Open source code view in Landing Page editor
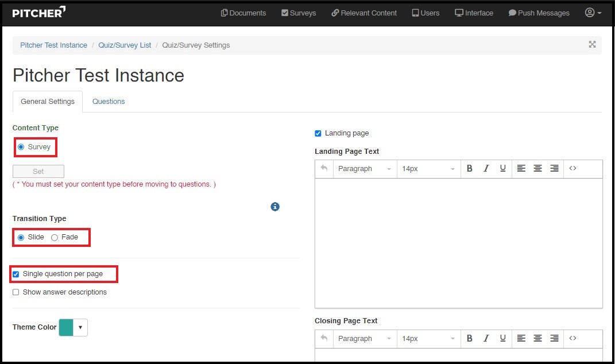 tap(573, 169)
